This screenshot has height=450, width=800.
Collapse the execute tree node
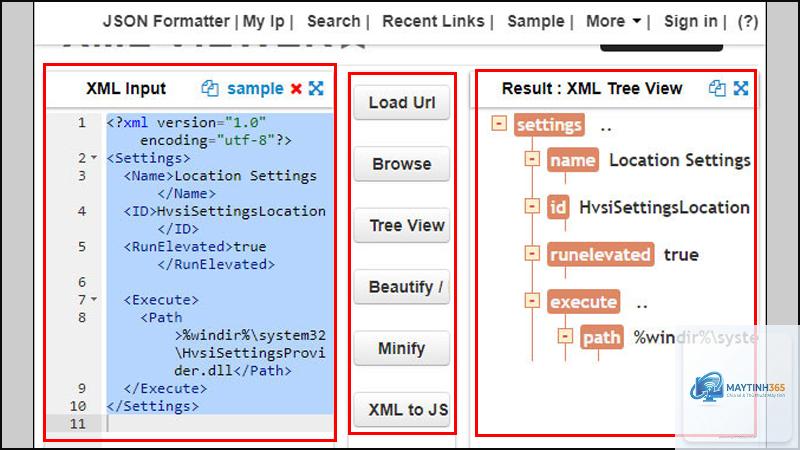tap(532, 301)
